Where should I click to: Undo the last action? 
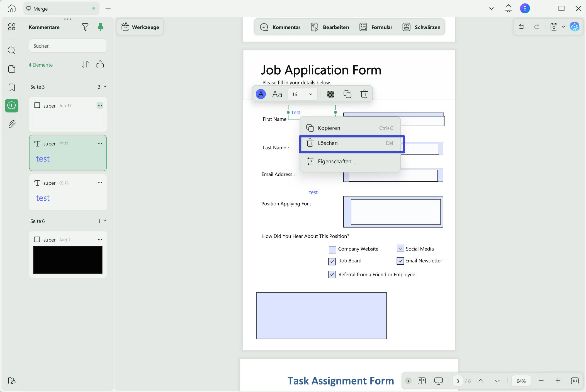(522, 27)
